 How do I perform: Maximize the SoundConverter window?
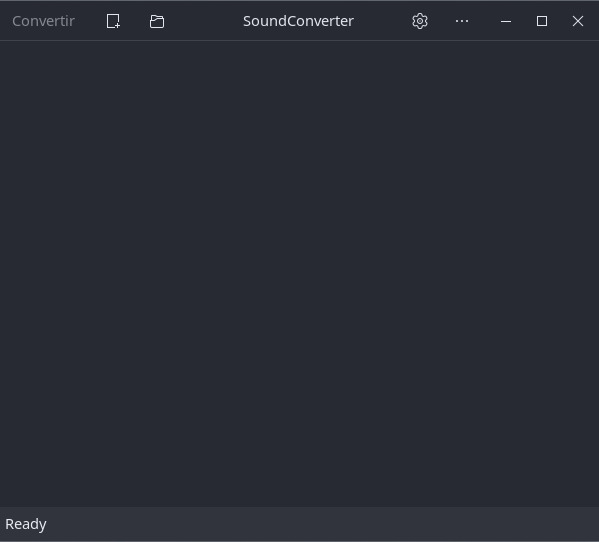coord(542,21)
